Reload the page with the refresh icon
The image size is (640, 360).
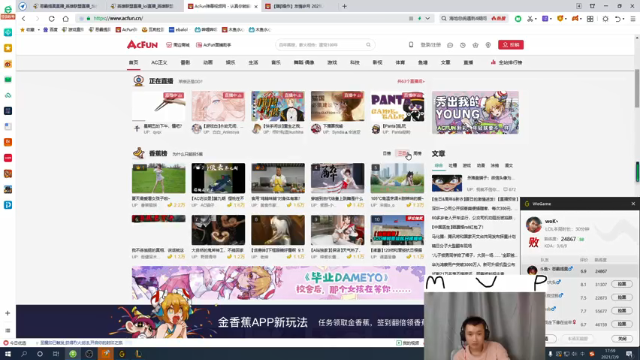click(51, 18)
